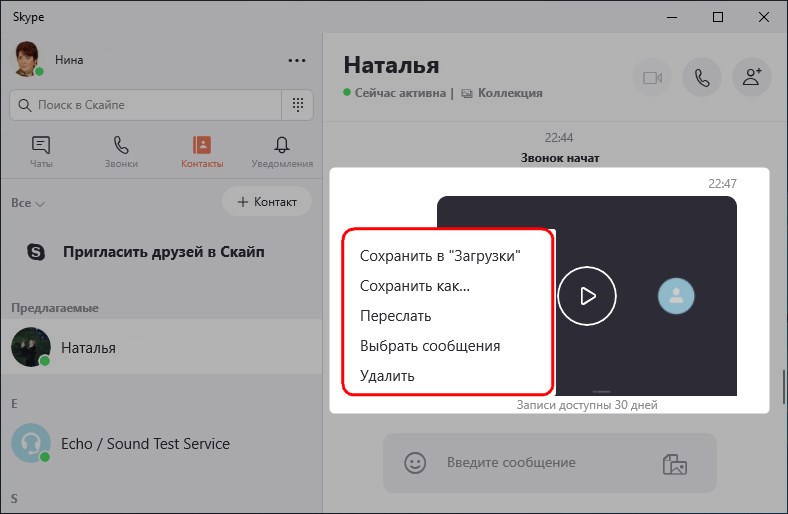Screen dimensions: 788x514
Task: Click the Предлагаемые section header
Action: pyautogui.click(x=55, y=308)
